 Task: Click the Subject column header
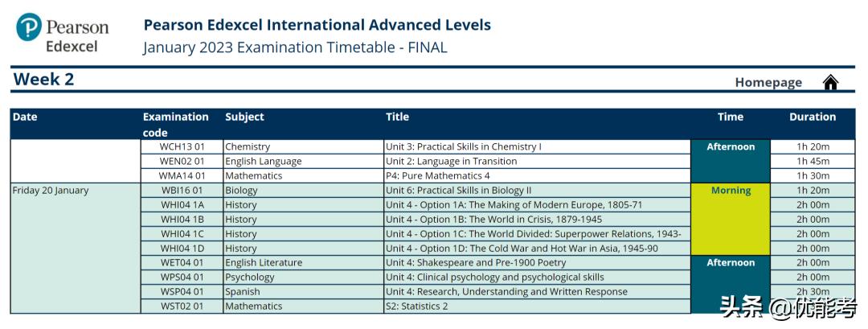(244, 117)
